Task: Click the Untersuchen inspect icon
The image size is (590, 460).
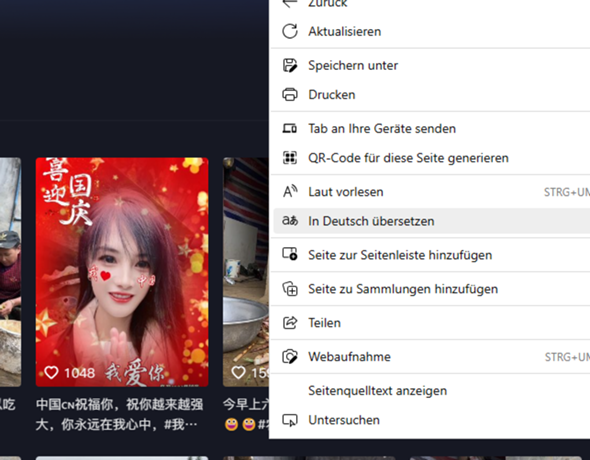Action: pyautogui.click(x=290, y=420)
